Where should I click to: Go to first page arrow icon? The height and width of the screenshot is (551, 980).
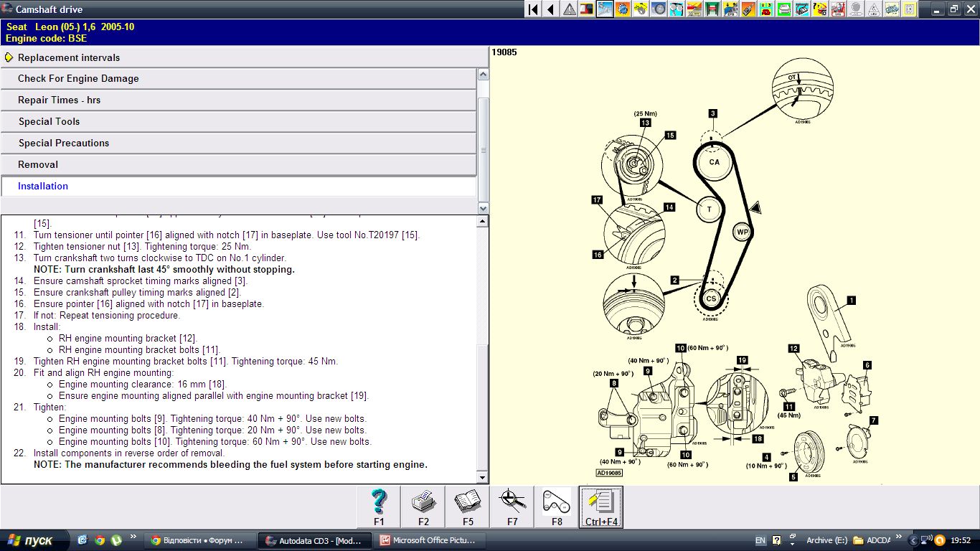pyautogui.click(x=533, y=9)
